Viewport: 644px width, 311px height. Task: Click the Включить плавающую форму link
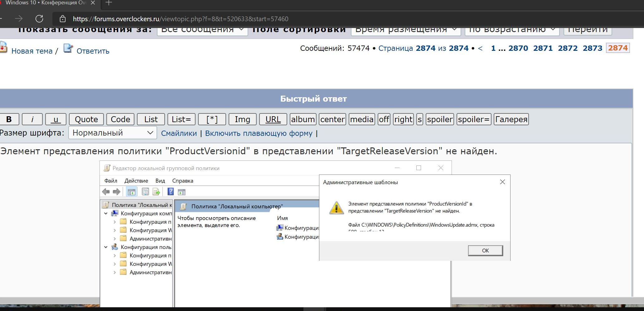click(259, 133)
